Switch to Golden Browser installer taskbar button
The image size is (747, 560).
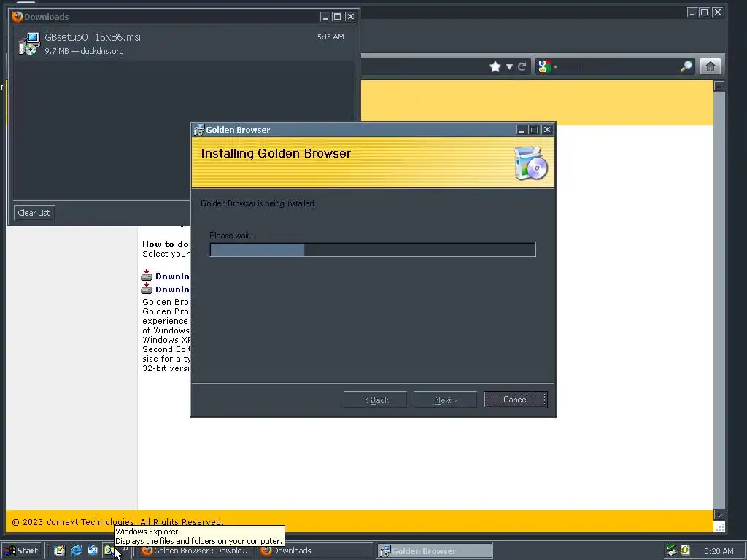click(435, 551)
